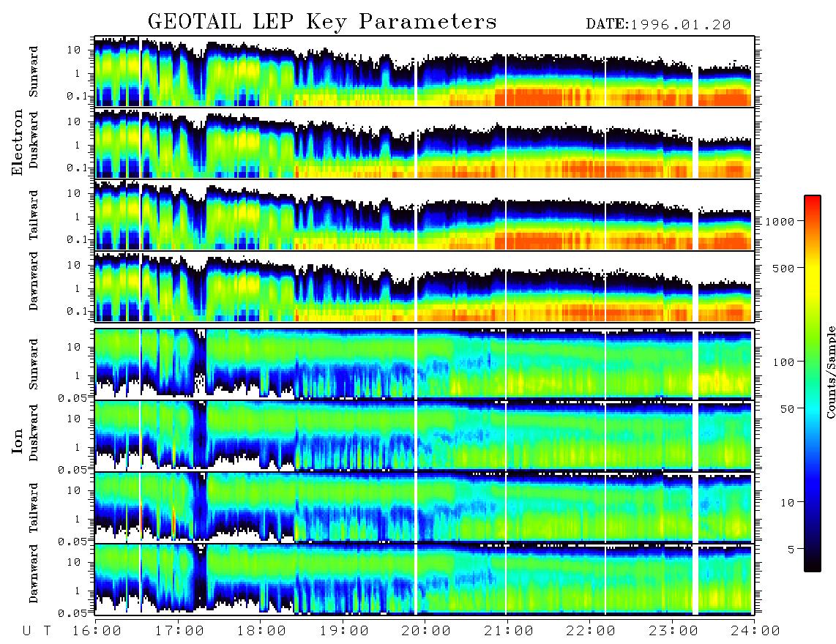Viewport: 836px width, 644px height.
Task: Open the Electron Duskward spectrogram panel
Action: [425, 143]
